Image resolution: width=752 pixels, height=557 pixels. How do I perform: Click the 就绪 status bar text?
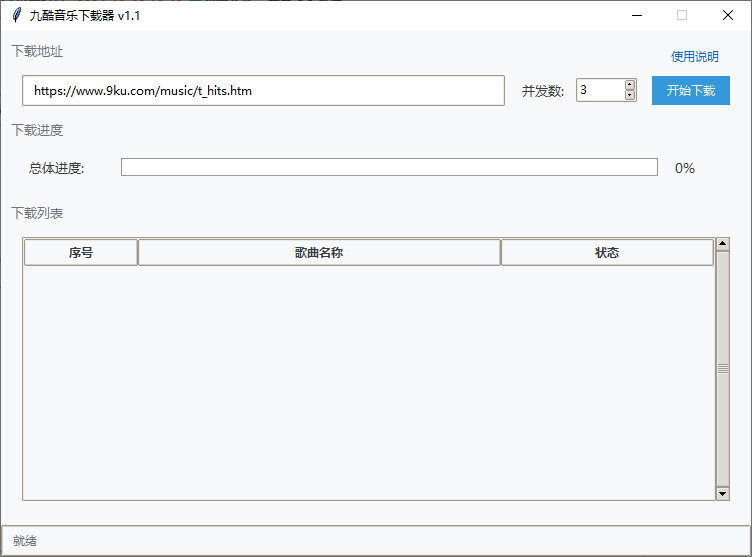24,541
